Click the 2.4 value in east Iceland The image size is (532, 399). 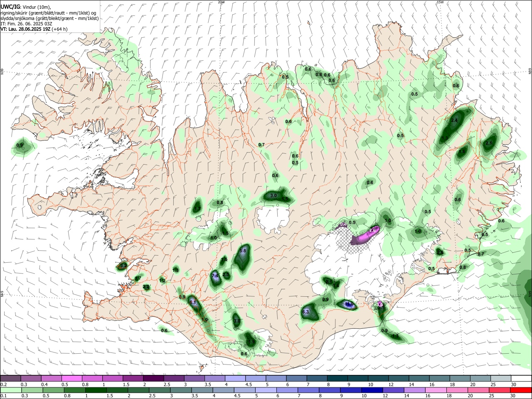click(x=454, y=121)
